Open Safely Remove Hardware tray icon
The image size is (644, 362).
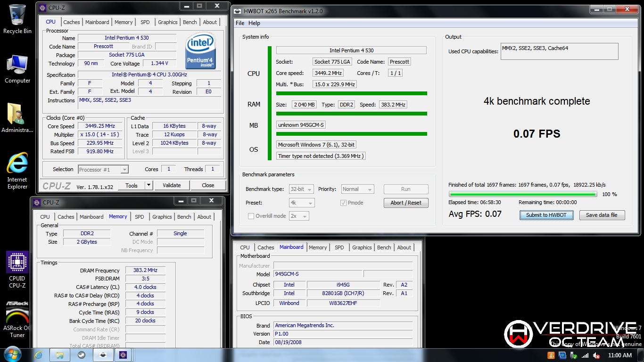pyautogui.click(x=574, y=355)
